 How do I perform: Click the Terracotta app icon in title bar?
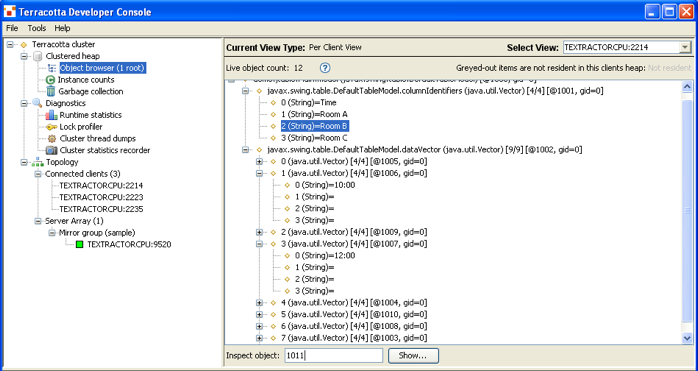click(9, 12)
